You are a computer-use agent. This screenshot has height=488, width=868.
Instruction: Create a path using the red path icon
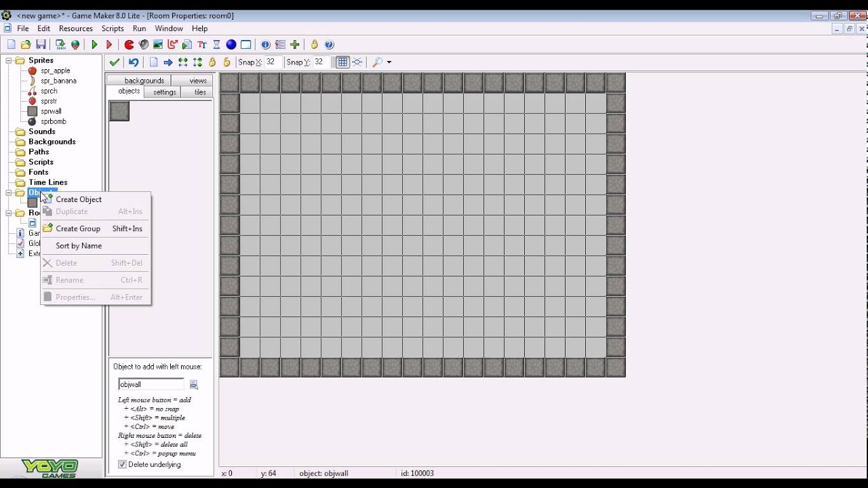(x=173, y=45)
